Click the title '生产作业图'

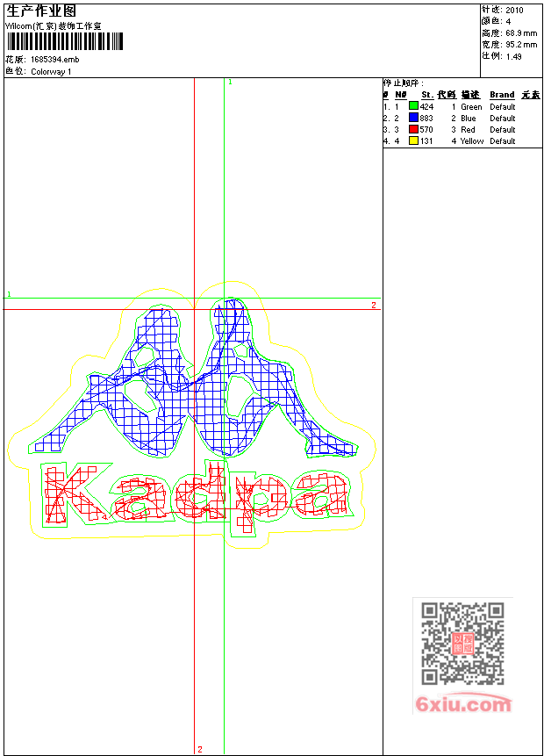tap(41, 11)
